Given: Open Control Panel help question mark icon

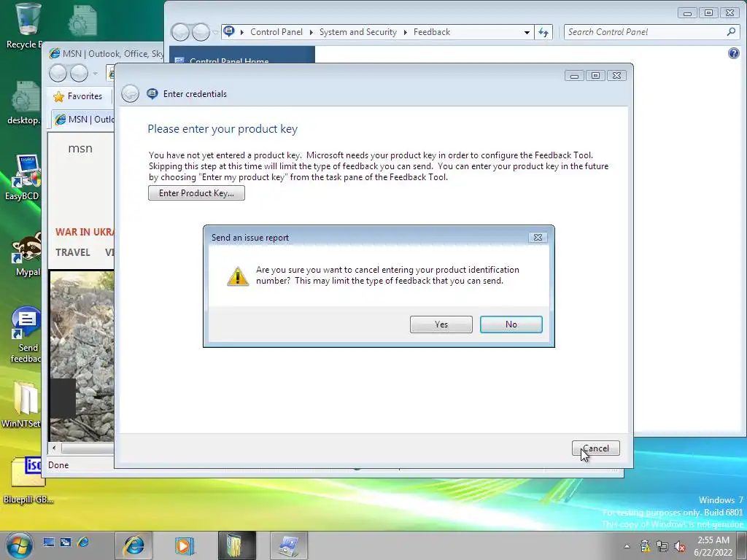Looking at the screenshot, I should (x=734, y=52).
